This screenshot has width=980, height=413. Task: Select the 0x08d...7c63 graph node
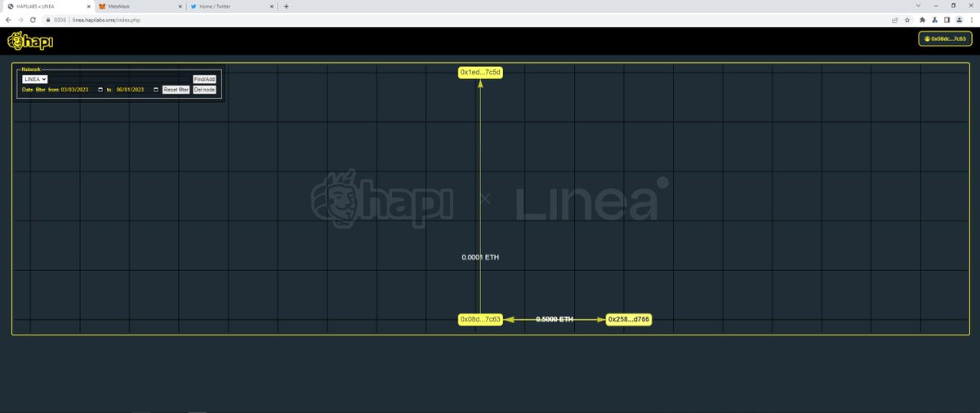480,319
